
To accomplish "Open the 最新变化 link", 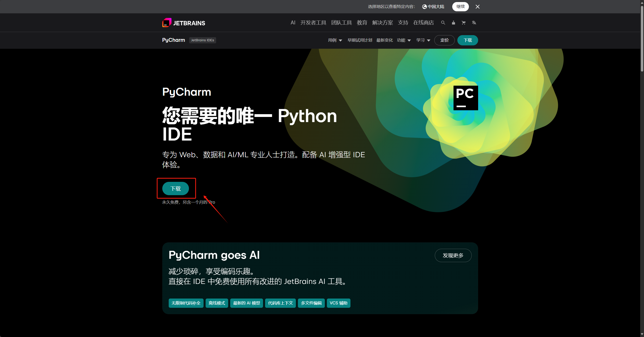I will 385,40.
